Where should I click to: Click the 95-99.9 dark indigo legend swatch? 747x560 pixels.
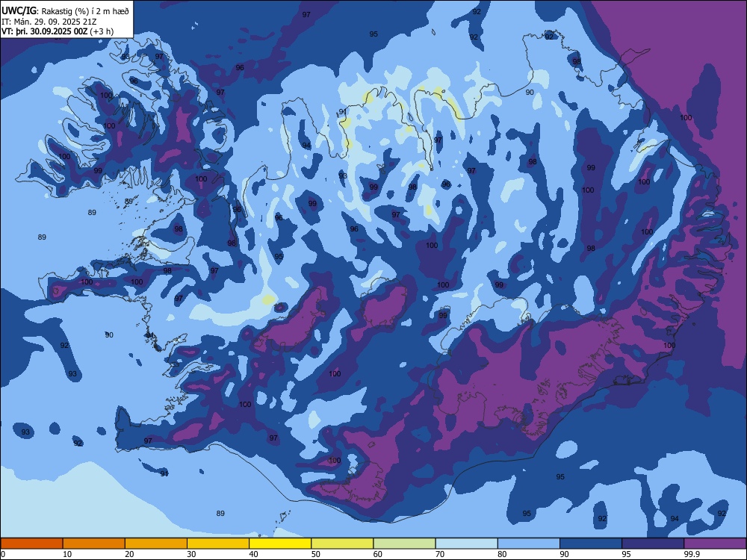[x=653, y=544]
